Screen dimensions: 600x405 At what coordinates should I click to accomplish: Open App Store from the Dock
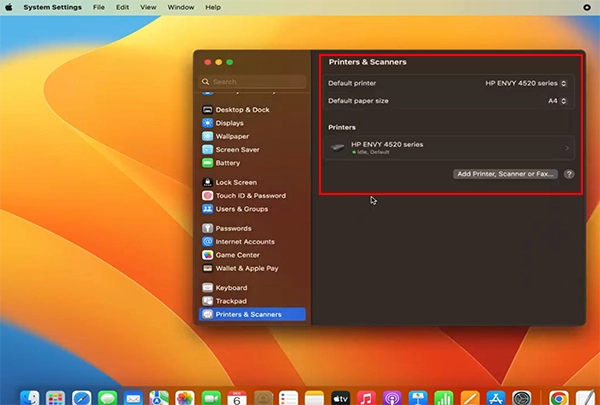click(496, 398)
